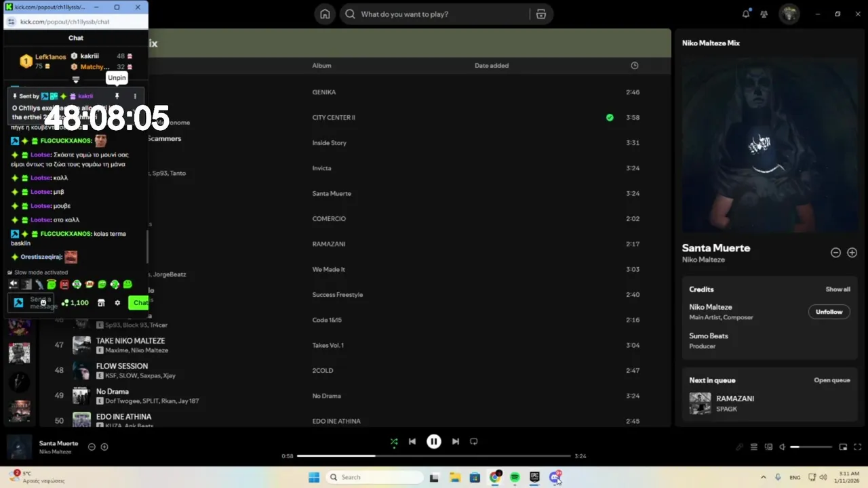Toggle repeat mode

tap(474, 441)
